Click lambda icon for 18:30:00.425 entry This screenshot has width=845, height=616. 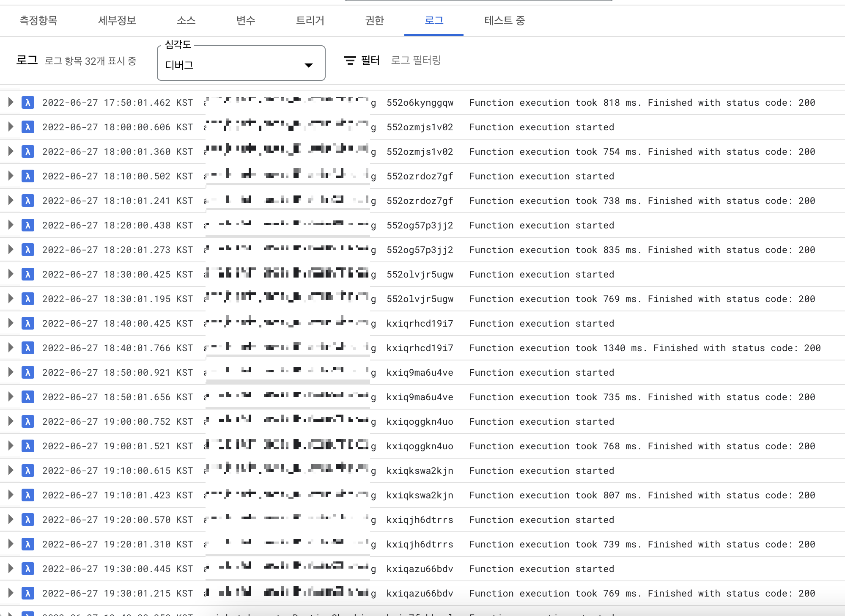(x=28, y=274)
